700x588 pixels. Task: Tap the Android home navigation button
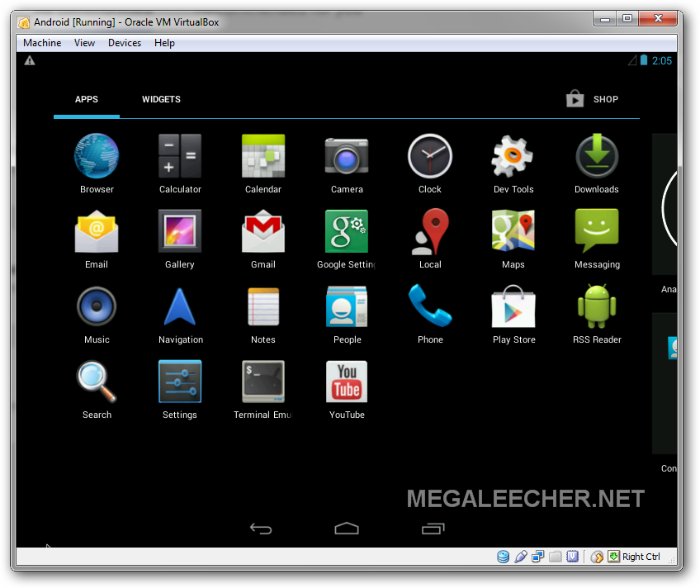coord(347,529)
